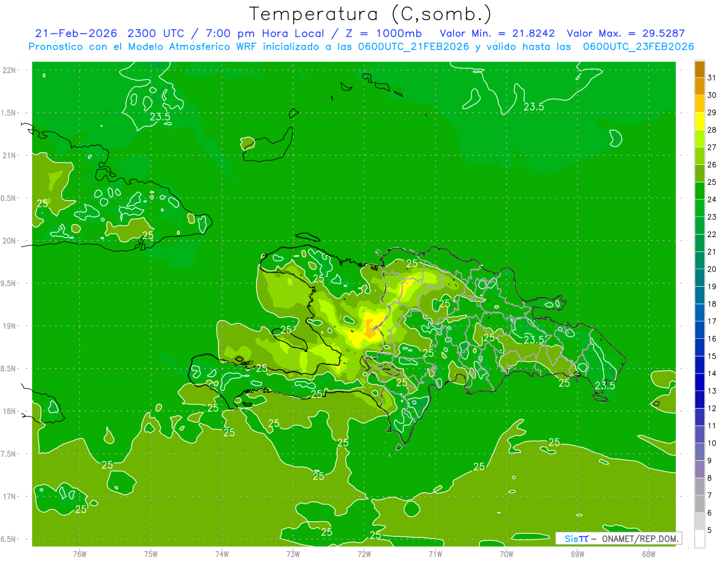Click legend swatch between values 26 and 27
The width and height of the screenshot is (728, 562).
699,156
